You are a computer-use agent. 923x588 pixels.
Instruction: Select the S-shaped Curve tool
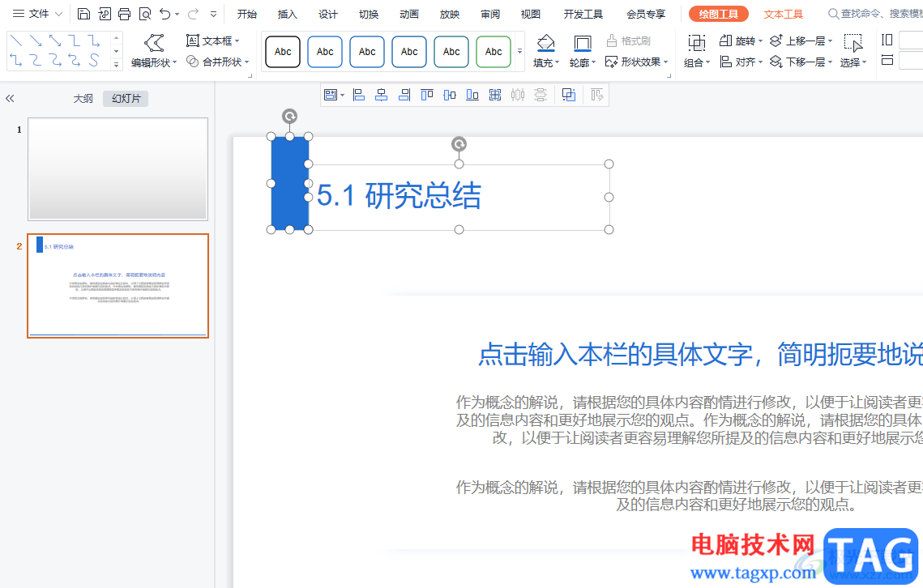93,60
